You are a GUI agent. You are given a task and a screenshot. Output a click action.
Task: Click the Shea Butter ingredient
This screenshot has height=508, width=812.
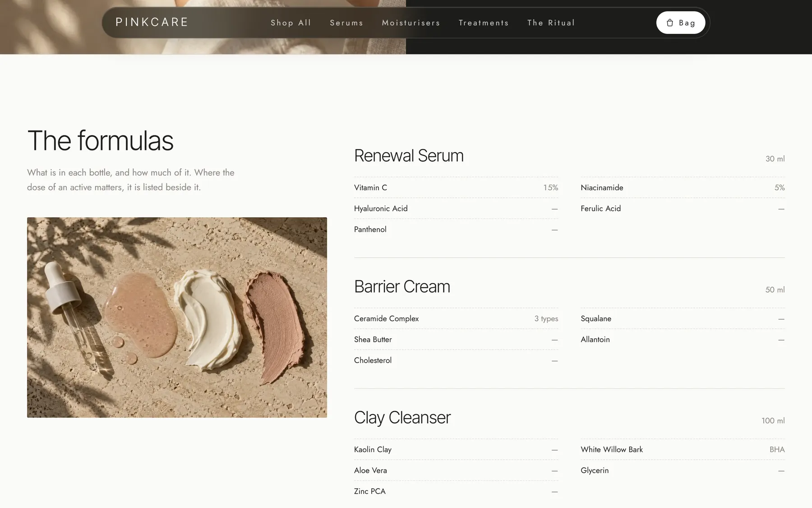point(373,339)
